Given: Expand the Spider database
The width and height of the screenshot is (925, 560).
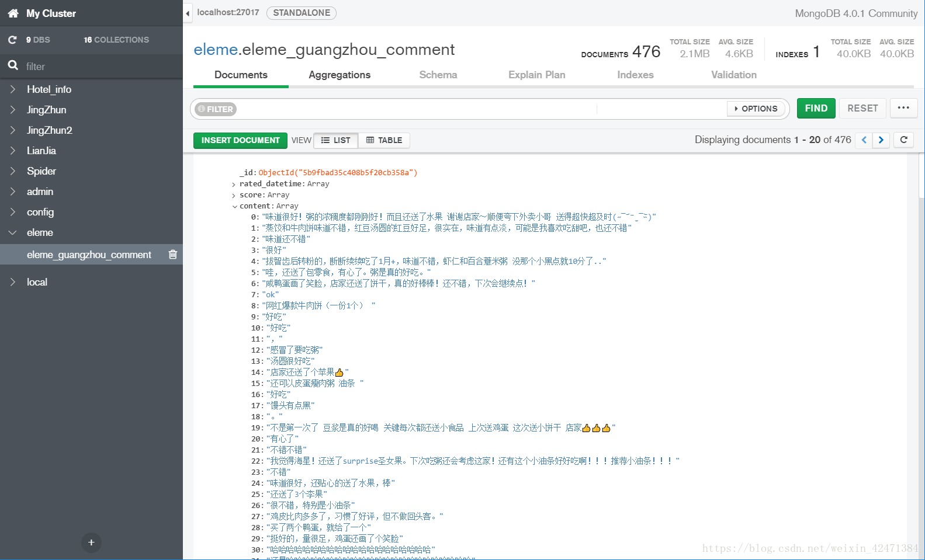Looking at the screenshot, I should click(x=12, y=171).
